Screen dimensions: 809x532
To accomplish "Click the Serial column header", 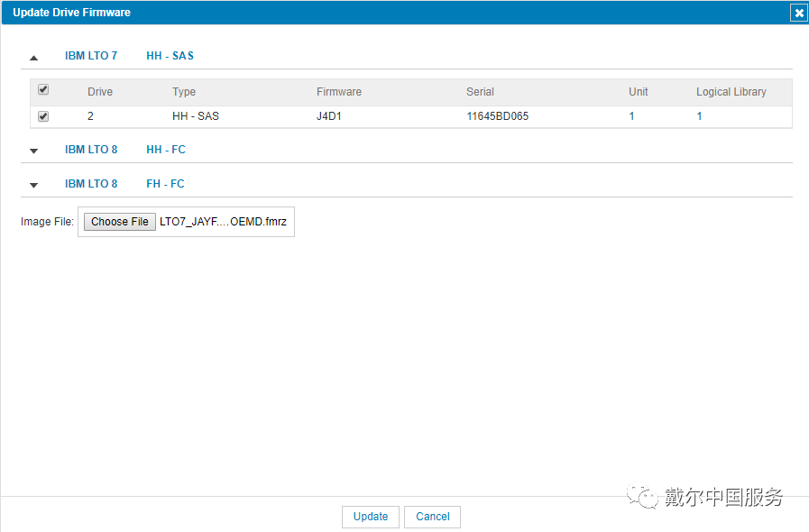I will 481,92.
